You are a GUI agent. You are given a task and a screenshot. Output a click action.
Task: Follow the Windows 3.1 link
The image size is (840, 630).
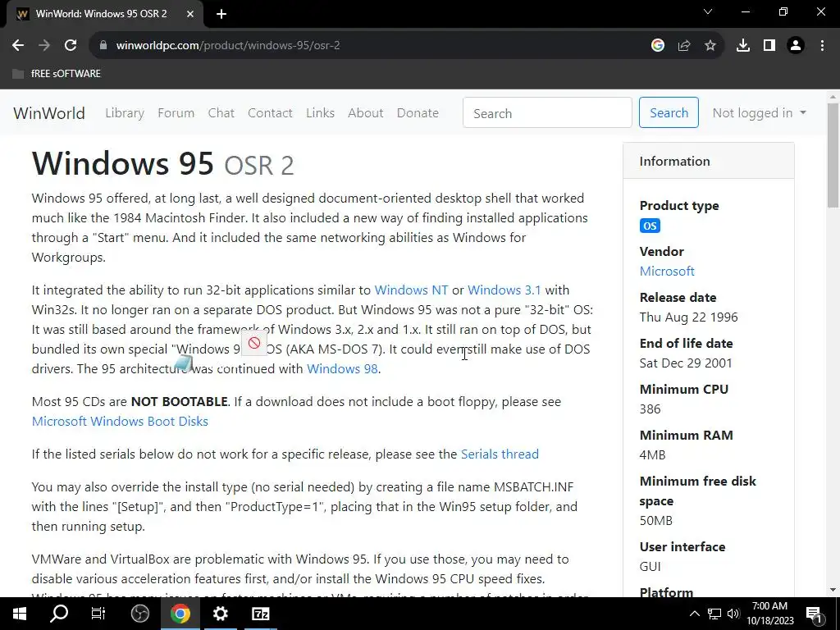coord(504,290)
